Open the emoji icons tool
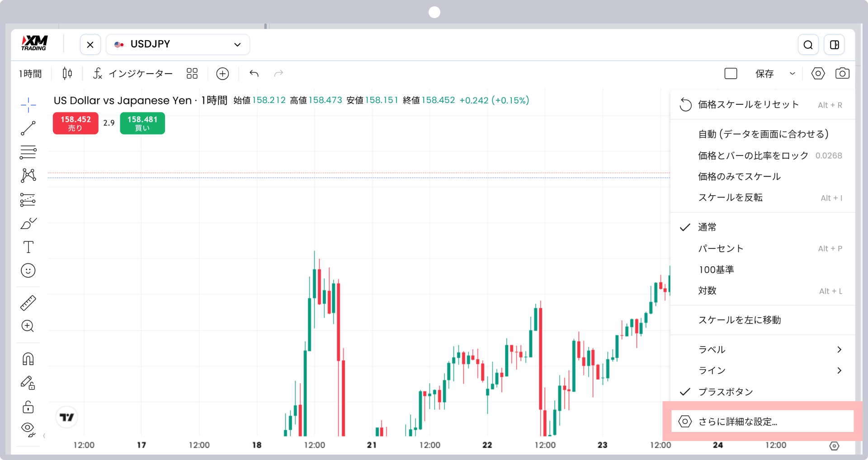 (x=28, y=271)
